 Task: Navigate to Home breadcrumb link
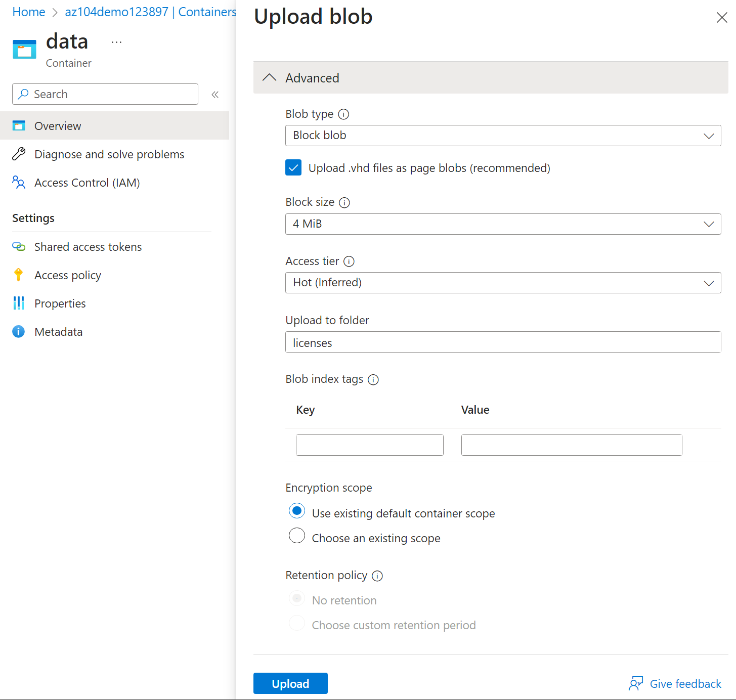(x=29, y=12)
